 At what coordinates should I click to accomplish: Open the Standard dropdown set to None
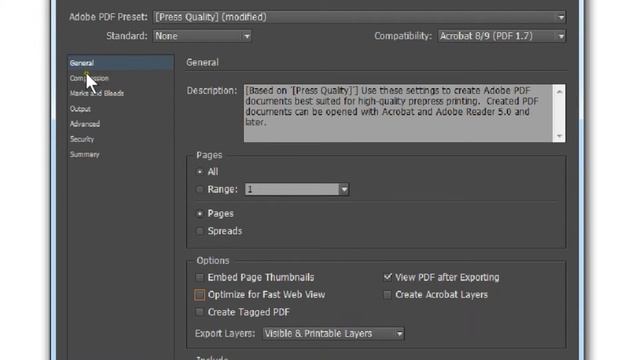(202, 36)
